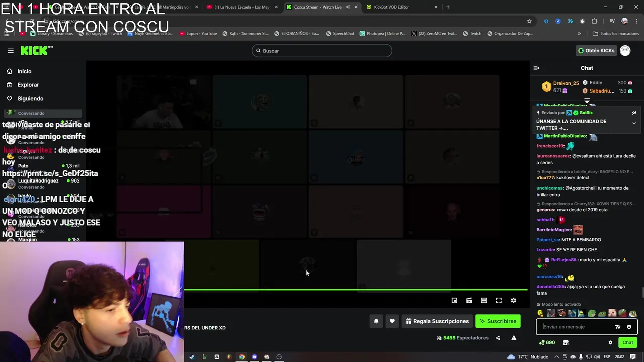This screenshot has width=644, height=362.
Task: Click the Buscar search field
Action: (x=321, y=51)
